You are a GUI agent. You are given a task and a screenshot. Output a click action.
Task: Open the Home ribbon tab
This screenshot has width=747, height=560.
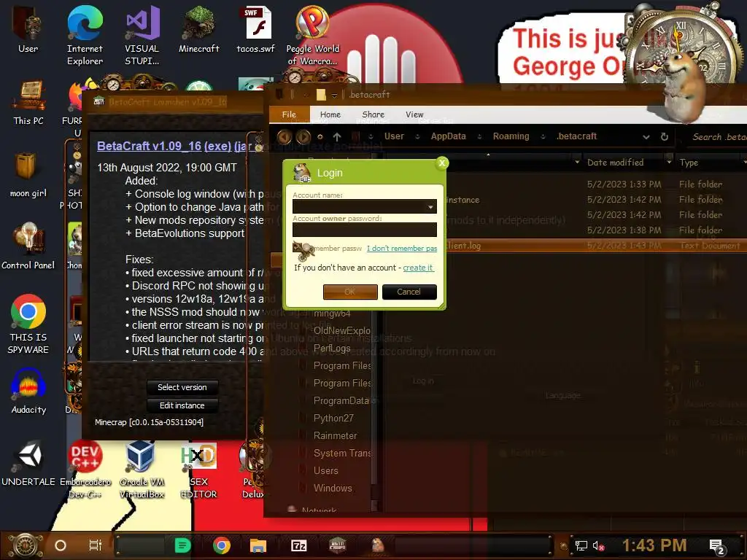point(330,114)
